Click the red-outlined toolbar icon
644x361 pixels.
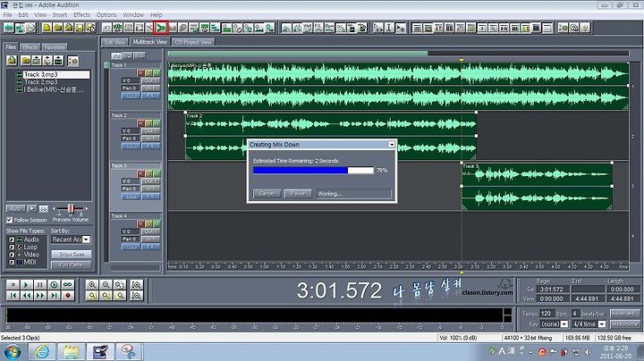(161, 28)
